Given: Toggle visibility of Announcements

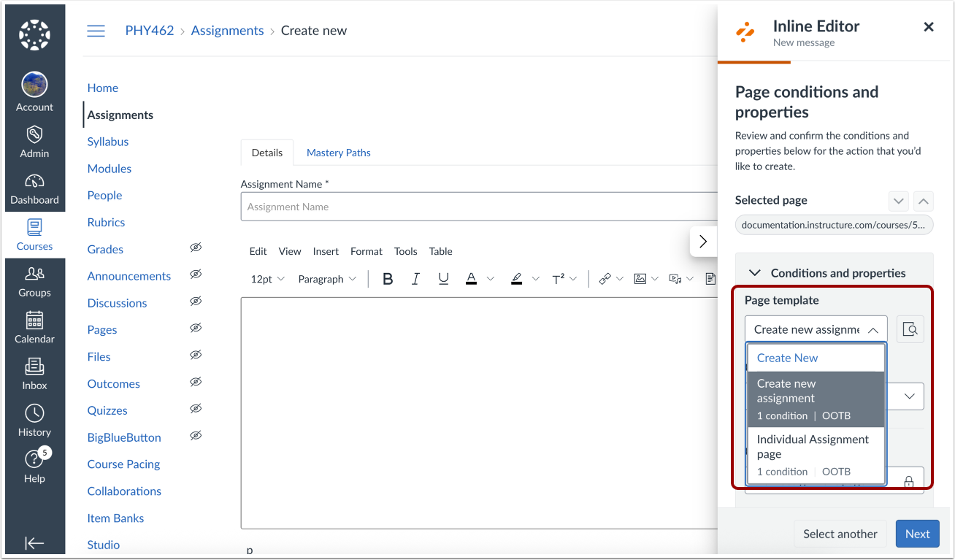Looking at the screenshot, I should 196,275.
